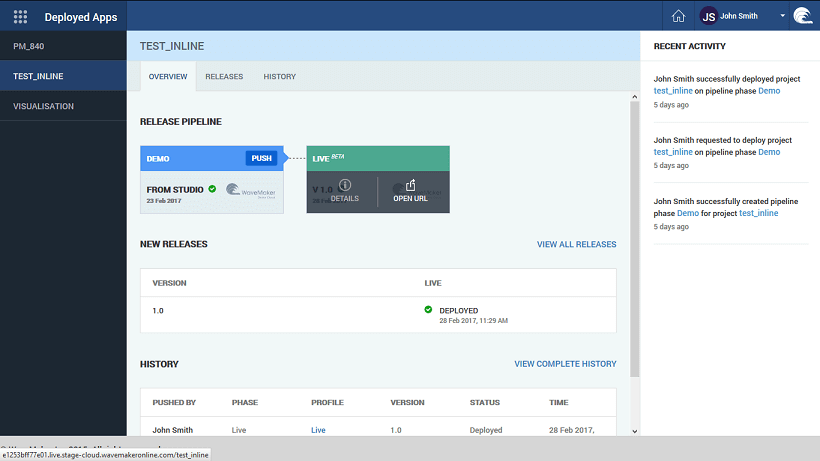Expand the John Smith user dropdown
820x461 pixels.
782,16
